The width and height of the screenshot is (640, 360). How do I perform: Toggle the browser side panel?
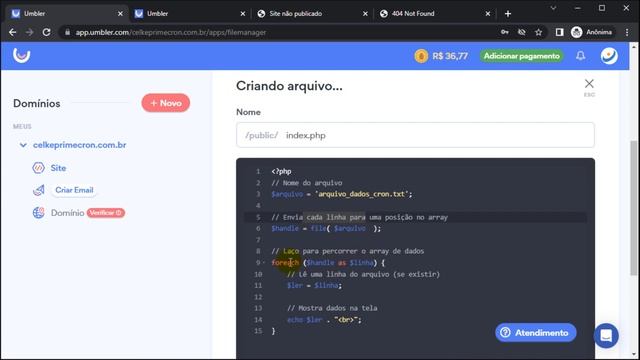tap(559, 32)
